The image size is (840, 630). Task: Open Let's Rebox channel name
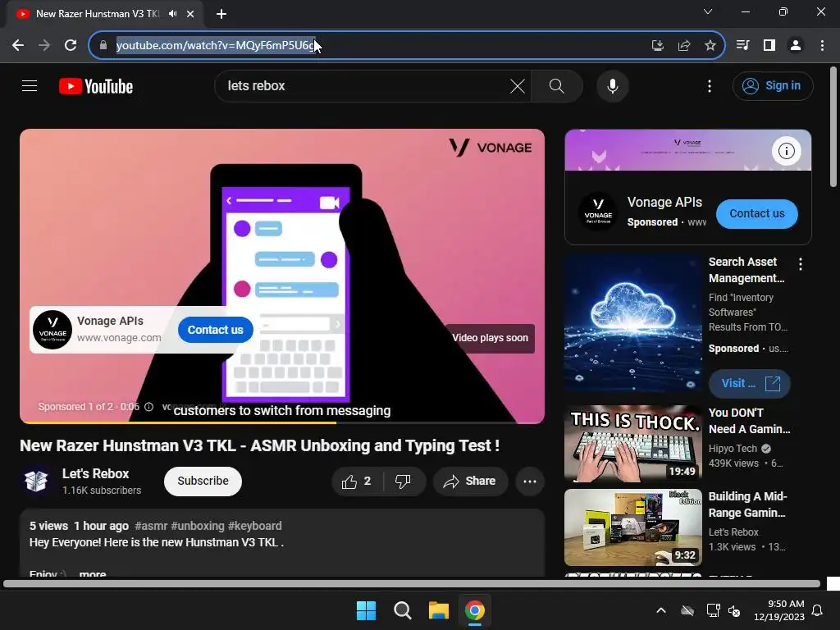pos(95,473)
